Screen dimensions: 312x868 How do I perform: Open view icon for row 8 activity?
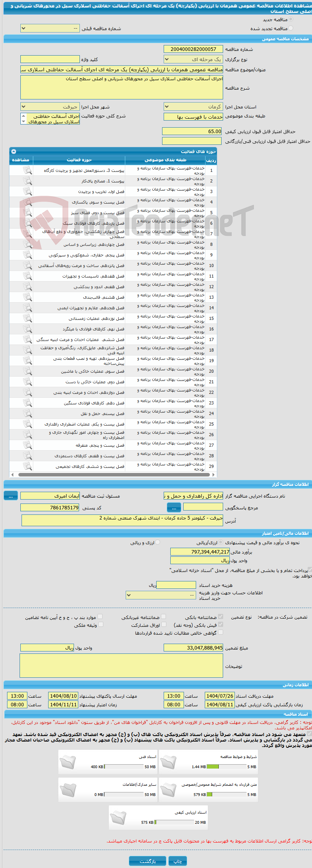pos(27,244)
